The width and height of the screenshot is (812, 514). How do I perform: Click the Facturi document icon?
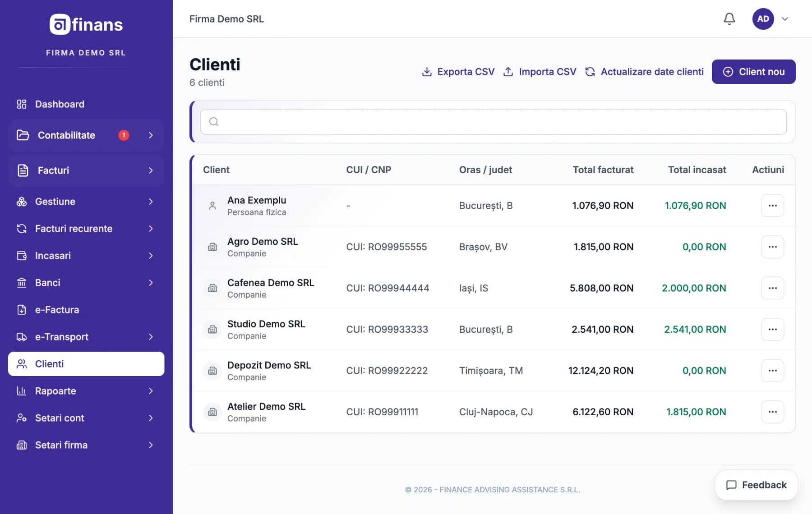(x=23, y=170)
